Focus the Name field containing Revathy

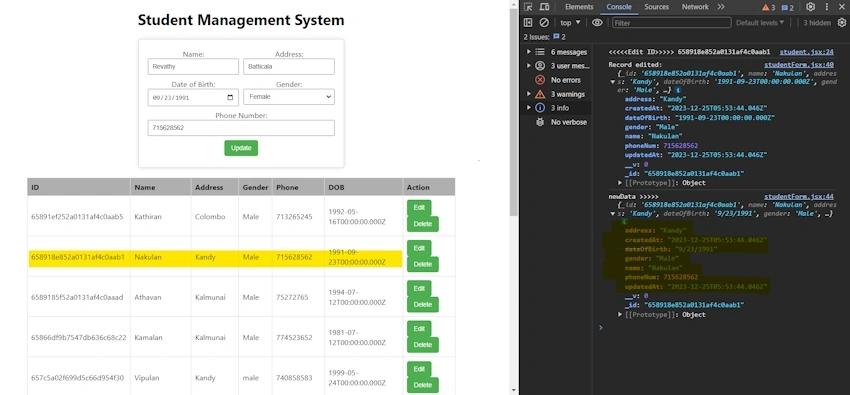pos(193,67)
